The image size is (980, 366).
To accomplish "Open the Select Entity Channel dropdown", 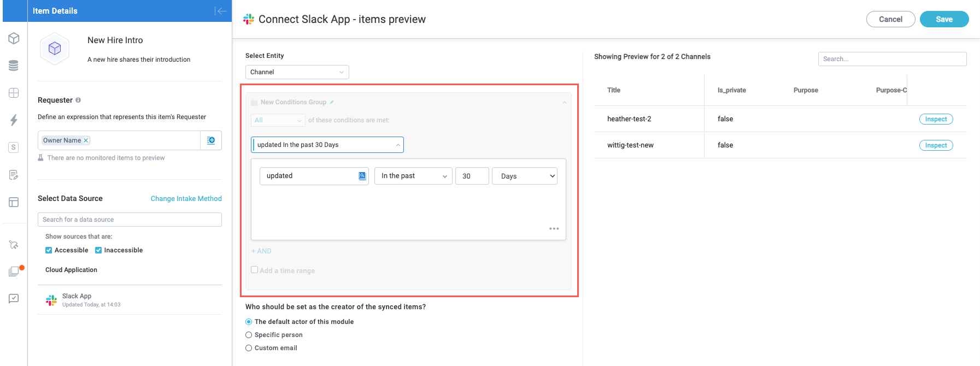I will click(297, 72).
